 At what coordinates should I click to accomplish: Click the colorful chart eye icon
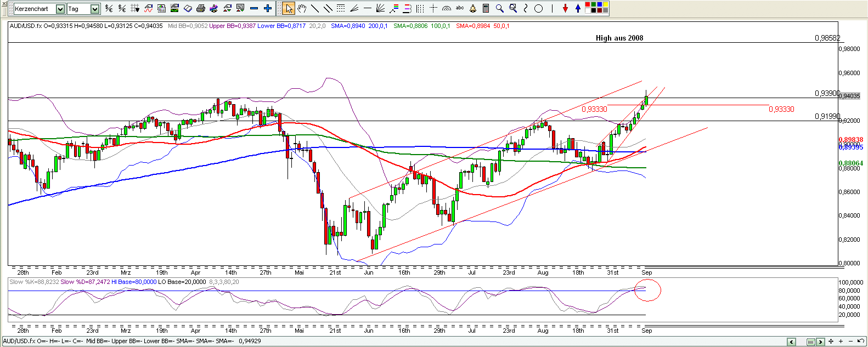click(x=213, y=9)
